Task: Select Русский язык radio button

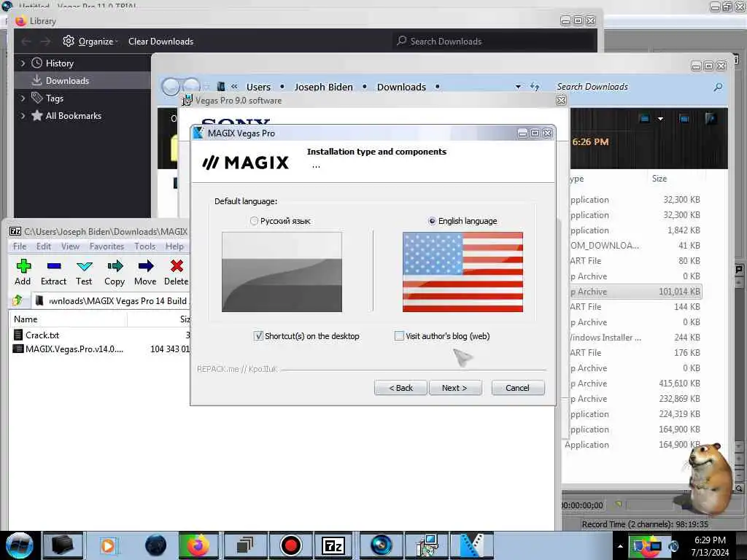Action: [x=254, y=221]
